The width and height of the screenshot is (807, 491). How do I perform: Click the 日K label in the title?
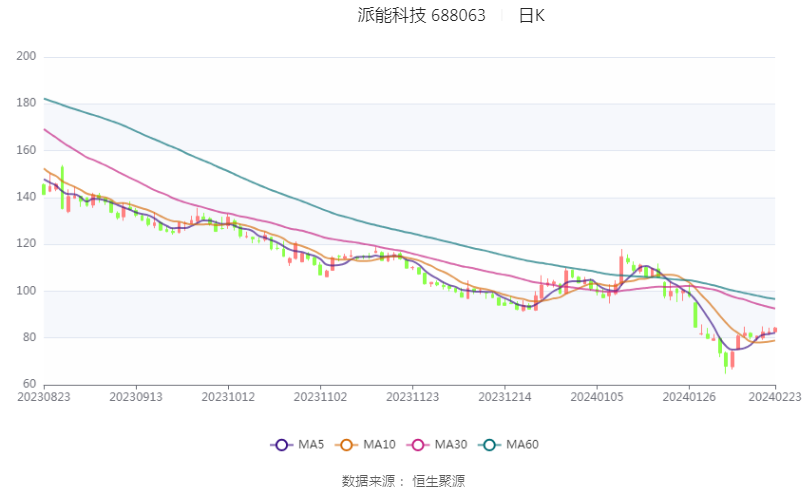pyautogui.click(x=531, y=15)
